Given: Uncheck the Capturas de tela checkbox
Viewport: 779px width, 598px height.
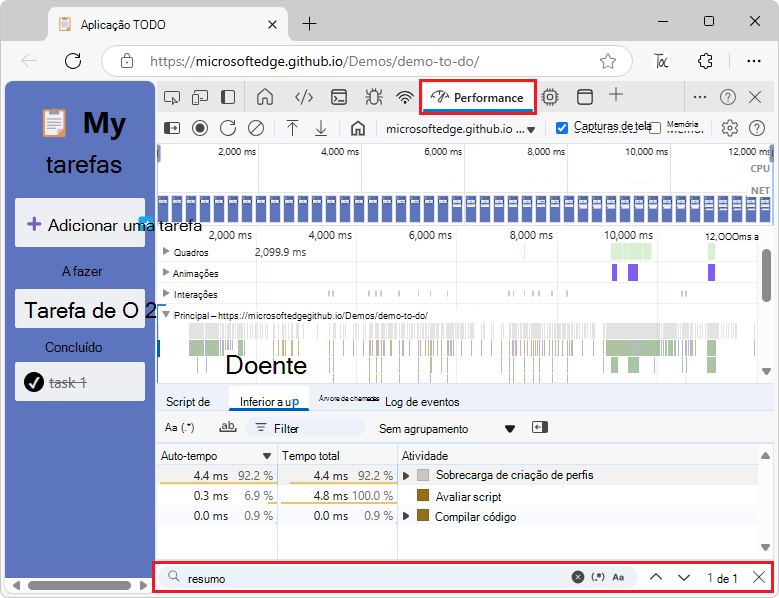Looking at the screenshot, I should [562, 127].
